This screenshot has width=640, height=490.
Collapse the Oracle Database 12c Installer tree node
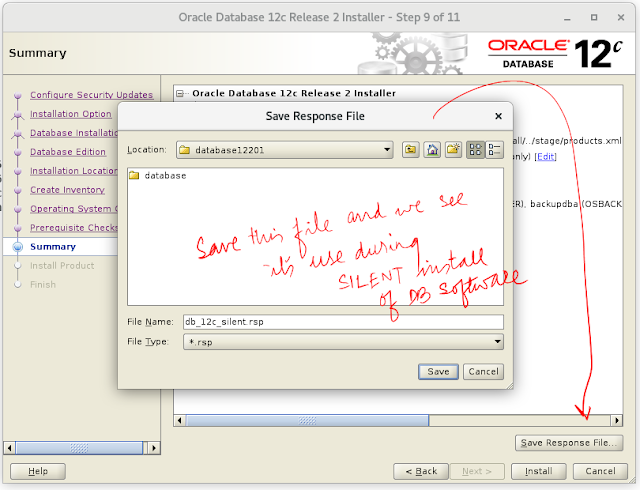pyautogui.click(x=180, y=94)
